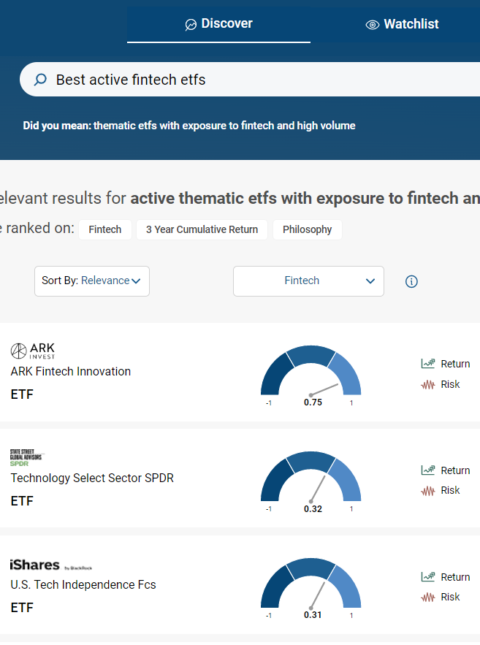Select Return label in U.S. Tech Independence row
The width and height of the screenshot is (480, 645).
(x=455, y=577)
